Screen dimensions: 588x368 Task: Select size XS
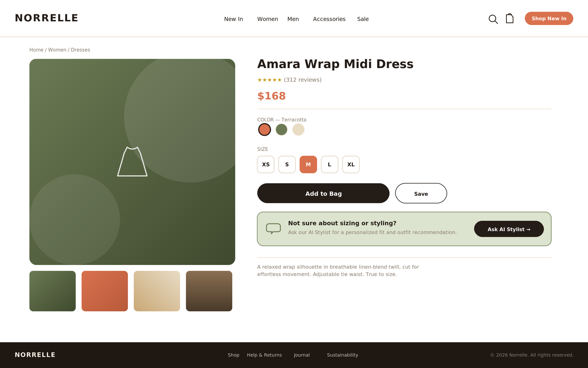pyautogui.click(x=266, y=164)
